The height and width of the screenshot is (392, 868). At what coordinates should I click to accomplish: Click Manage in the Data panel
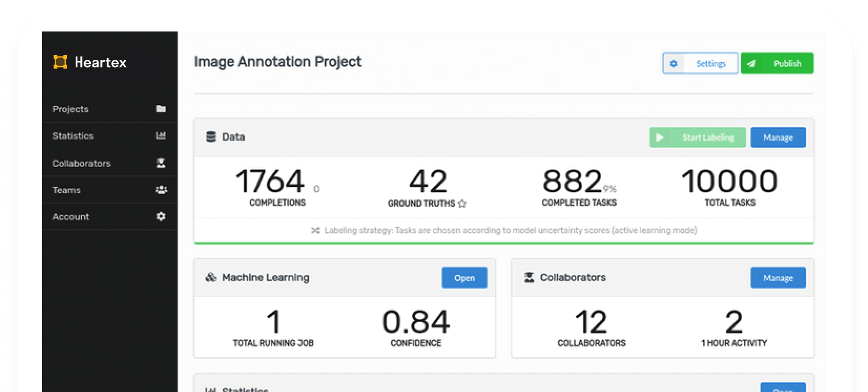[x=778, y=137]
